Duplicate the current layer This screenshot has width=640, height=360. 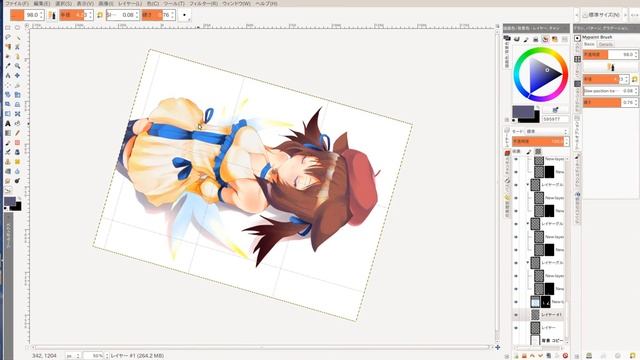click(x=549, y=356)
